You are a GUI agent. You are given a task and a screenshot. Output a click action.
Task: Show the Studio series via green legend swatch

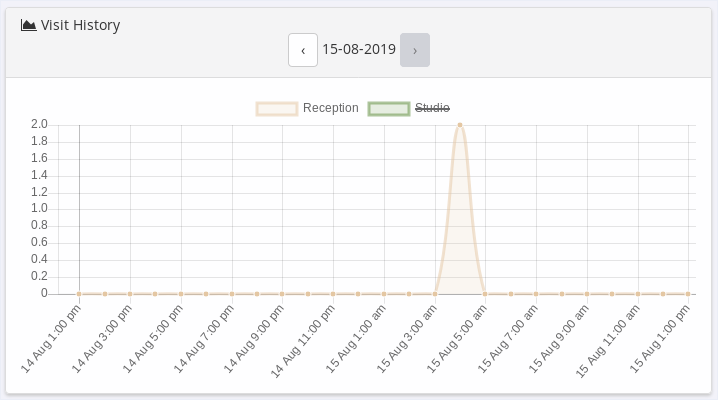point(389,108)
